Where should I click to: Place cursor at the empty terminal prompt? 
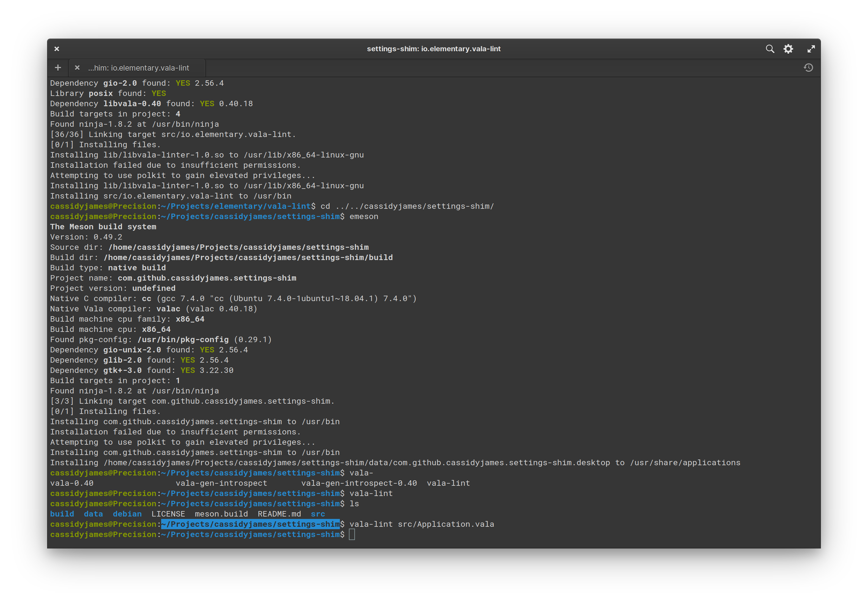[352, 534]
